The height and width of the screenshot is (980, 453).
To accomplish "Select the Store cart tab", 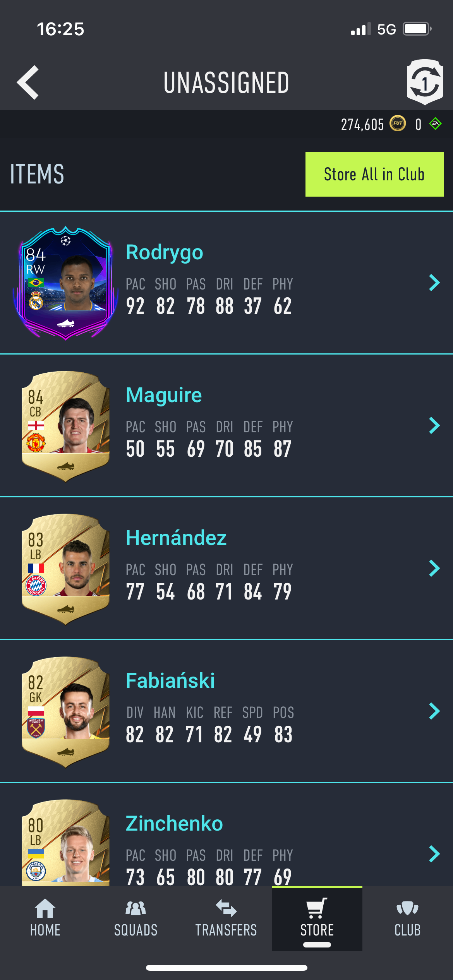I will tap(317, 918).
